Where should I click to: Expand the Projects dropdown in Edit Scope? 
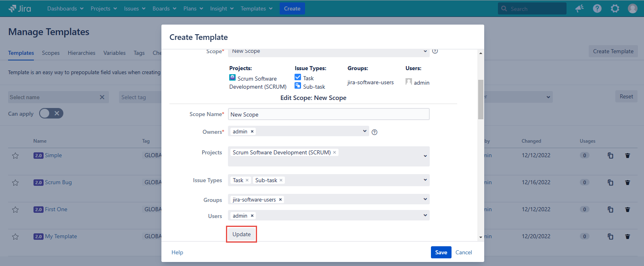click(x=425, y=156)
